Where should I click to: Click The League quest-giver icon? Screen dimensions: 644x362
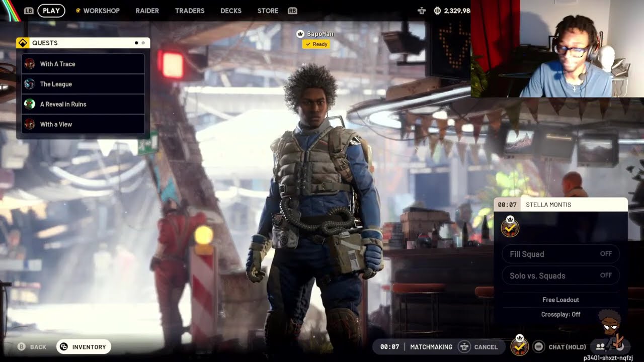click(x=30, y=84)
